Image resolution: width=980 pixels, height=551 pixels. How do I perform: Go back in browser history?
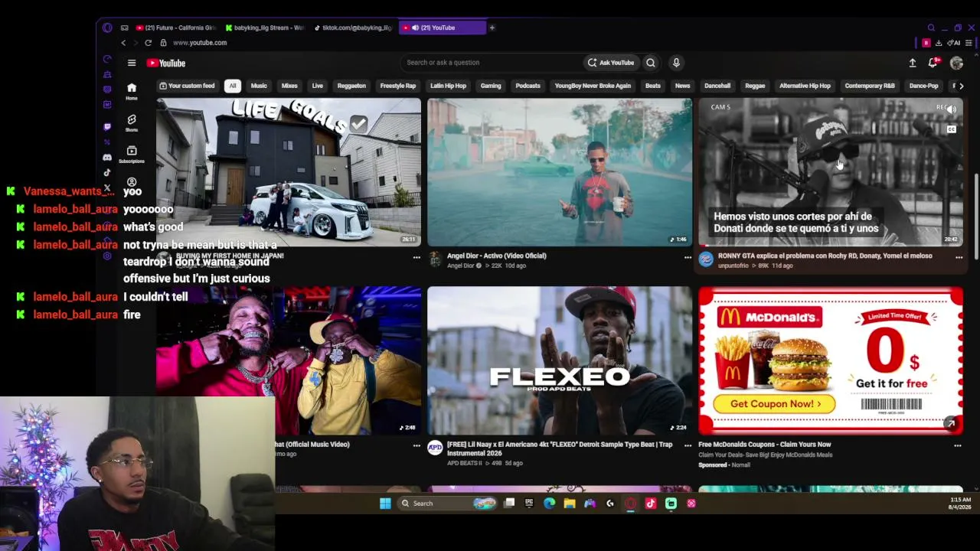[123, 43]
